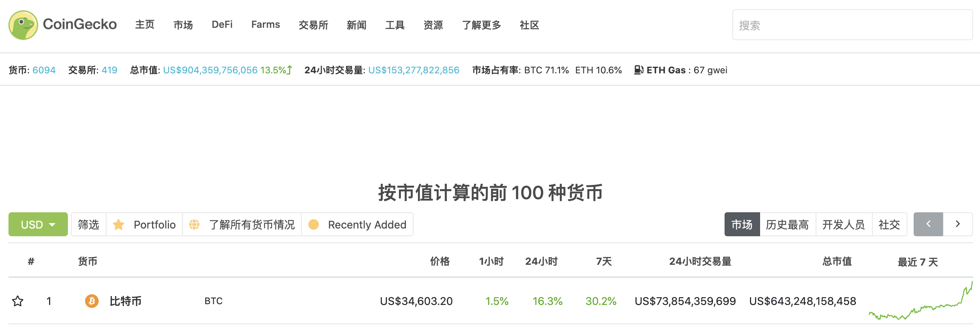Switch to the 历史最高 tab

click(x=787, y=225)
